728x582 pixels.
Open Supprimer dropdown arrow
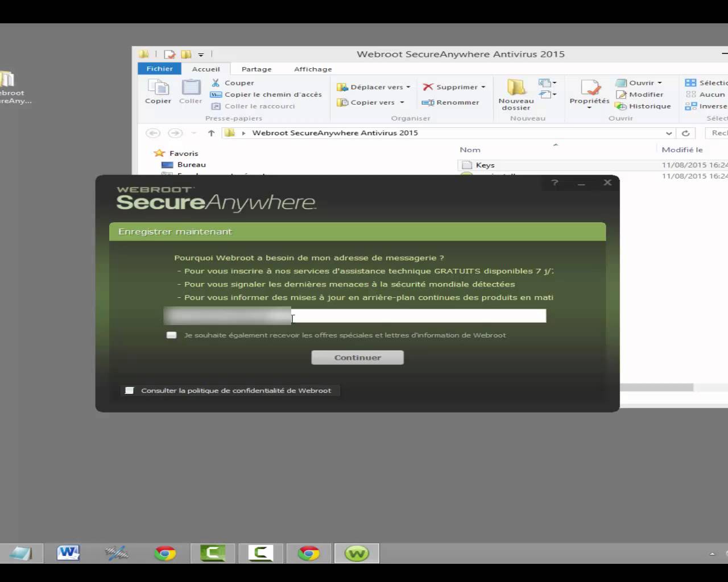[x=483, y=87]
